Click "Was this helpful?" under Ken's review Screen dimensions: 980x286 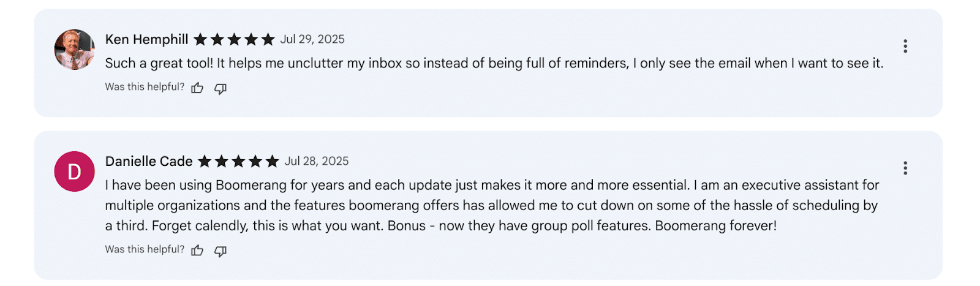tap(145, 87)
